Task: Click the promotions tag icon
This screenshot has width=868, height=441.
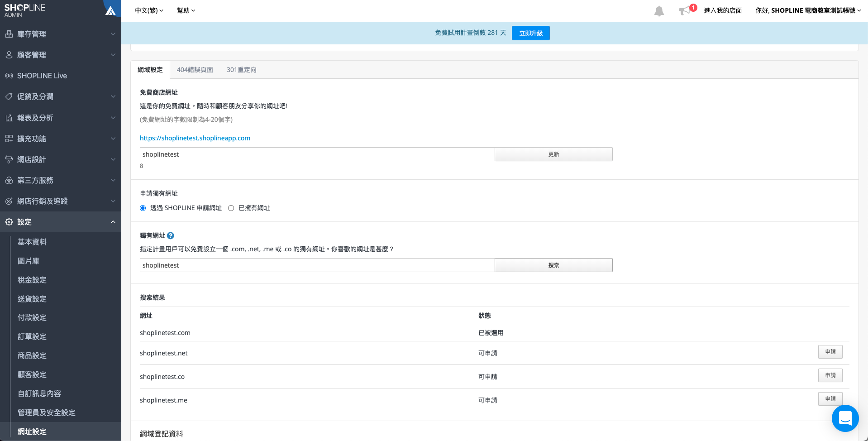Action: pyautogui.click(x=9, y=96)
